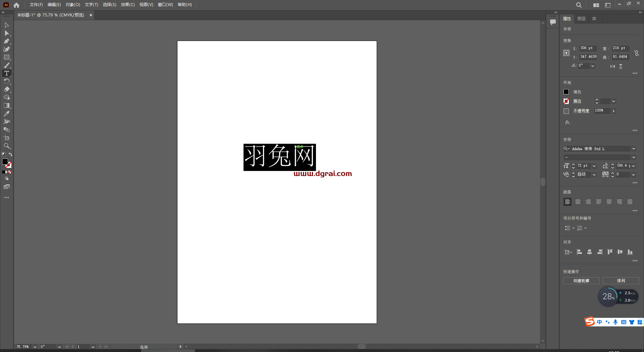The width and height of the screenshot is (644, 352).
Task: Select the Gradient tool
Action: point(7,105)
